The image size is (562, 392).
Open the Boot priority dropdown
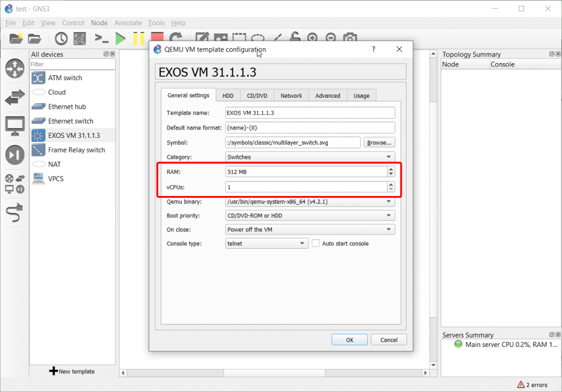pos(310,216)
